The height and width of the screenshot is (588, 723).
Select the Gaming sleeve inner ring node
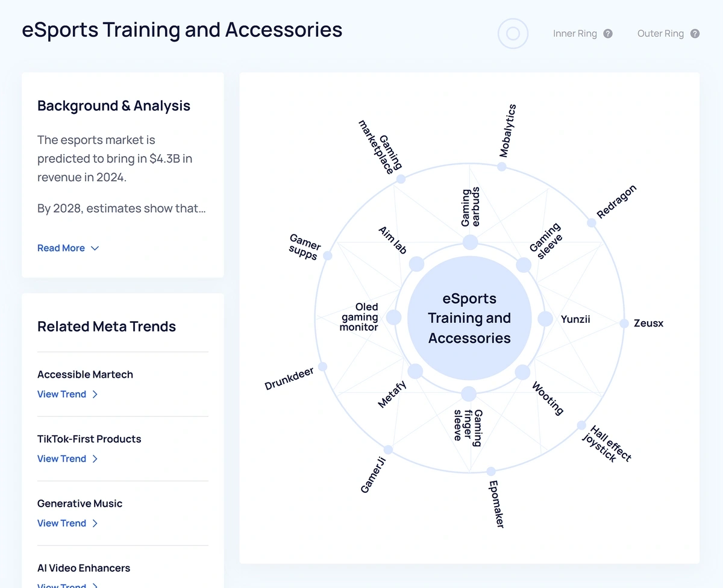click(524, 264)
